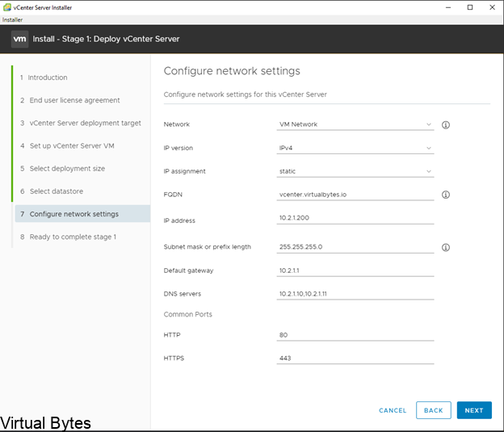
Task: Click the Default gateway label
Action: tap(188, 271)
